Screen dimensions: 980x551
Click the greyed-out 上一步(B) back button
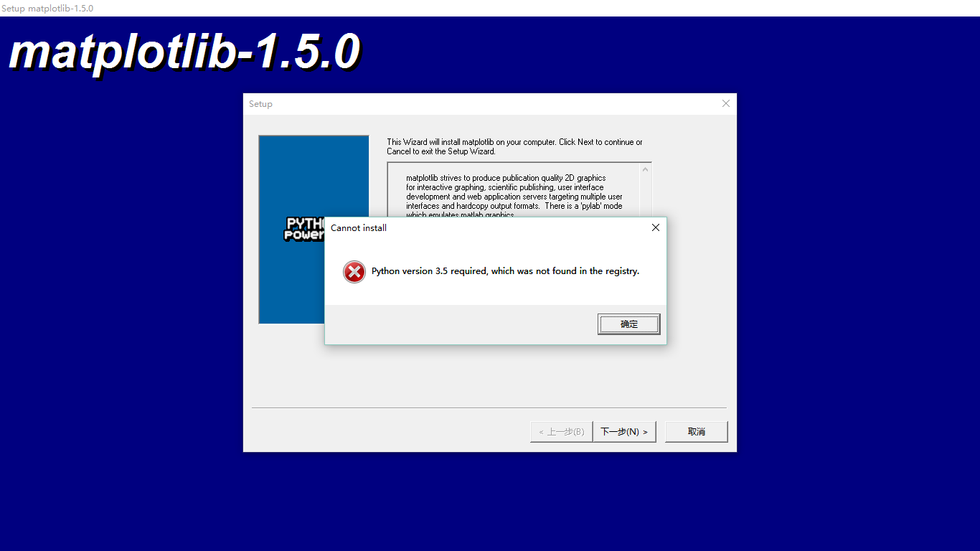pos(561,431)
